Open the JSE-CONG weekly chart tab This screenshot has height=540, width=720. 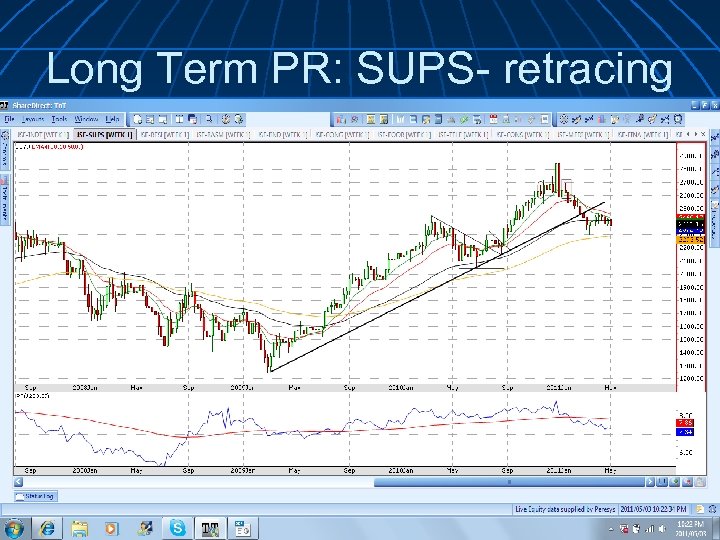point(342,135)
